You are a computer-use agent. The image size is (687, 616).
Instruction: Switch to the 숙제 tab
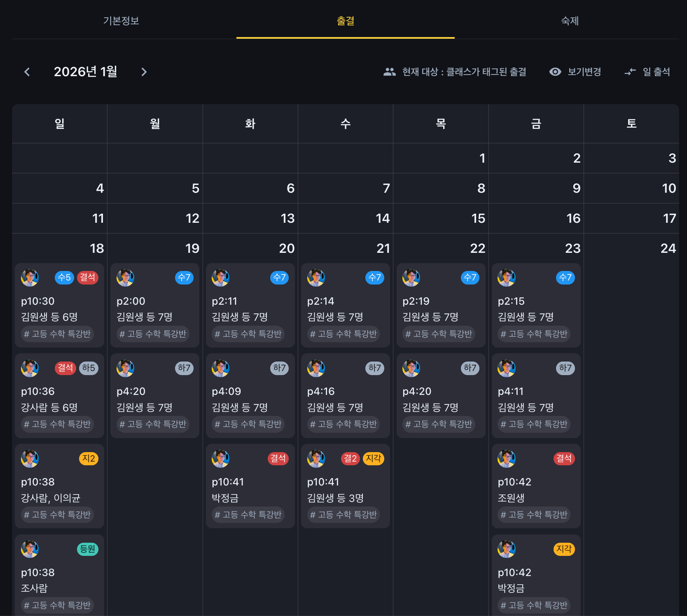pos(570,21)
